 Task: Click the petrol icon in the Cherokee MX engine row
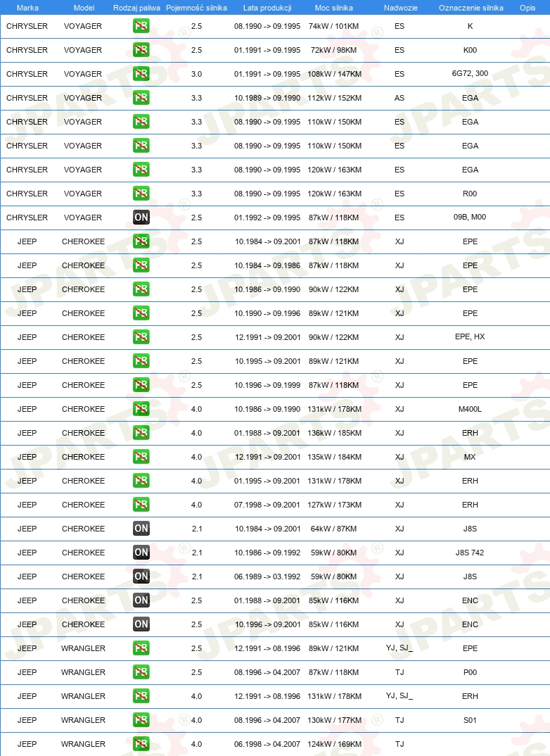141,457
